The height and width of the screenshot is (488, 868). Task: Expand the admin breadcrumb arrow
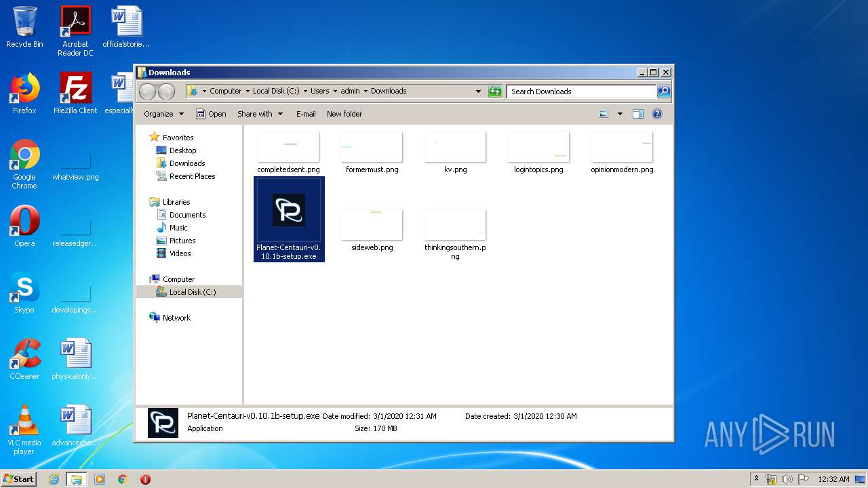(366, 91)
